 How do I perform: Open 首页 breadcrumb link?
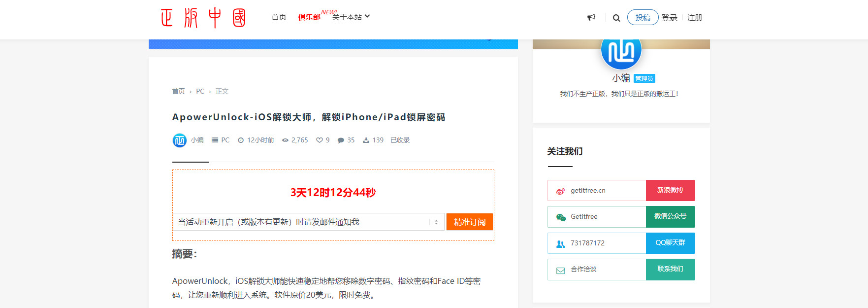coord(178,91)
